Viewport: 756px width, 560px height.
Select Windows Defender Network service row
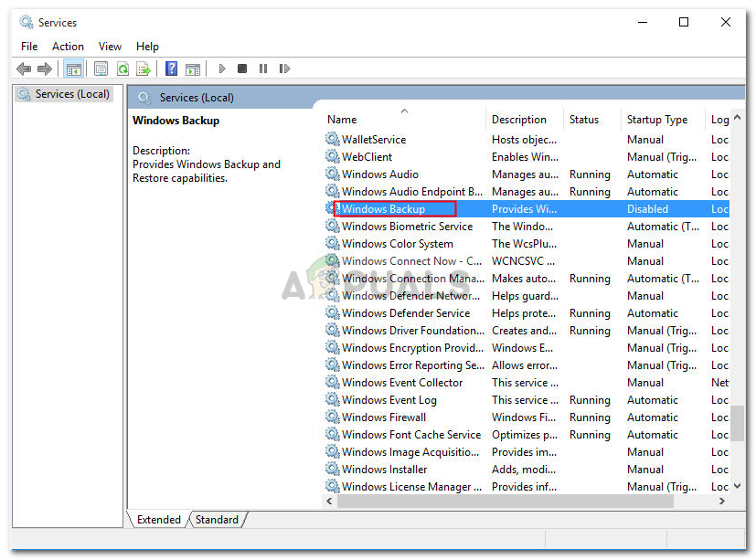coord(526,295)
